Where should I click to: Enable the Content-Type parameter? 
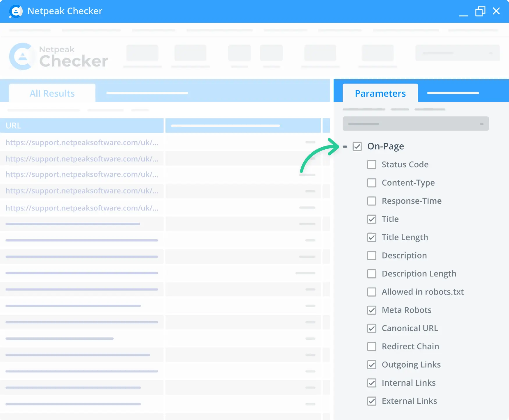(x=372, y=183)
